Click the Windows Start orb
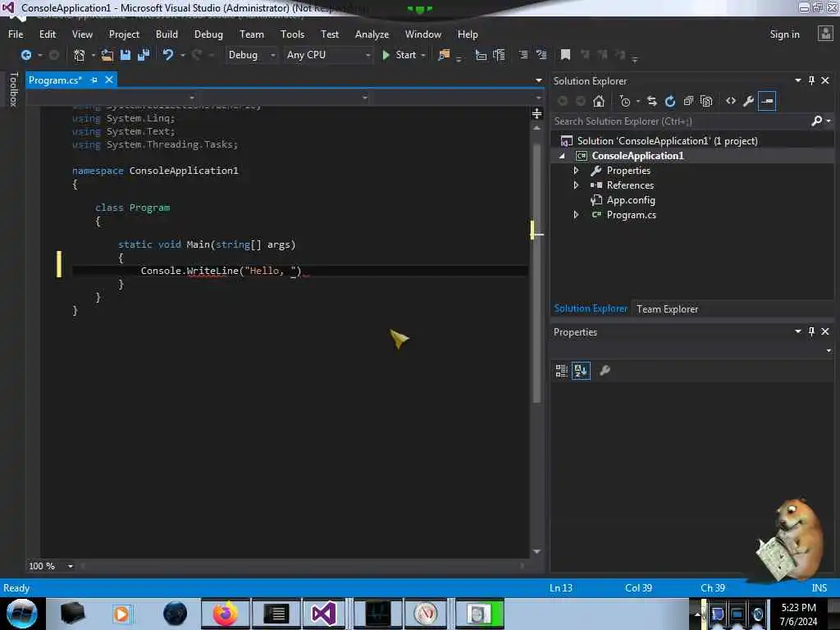The height and width of the screenshot is (630, 840). coord(21,614)
